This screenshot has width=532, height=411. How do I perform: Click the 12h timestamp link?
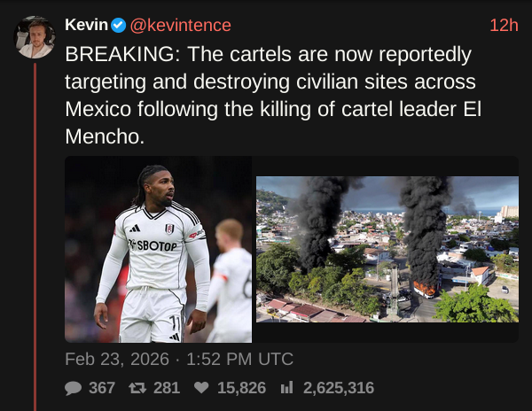click(x=504, y=26)
